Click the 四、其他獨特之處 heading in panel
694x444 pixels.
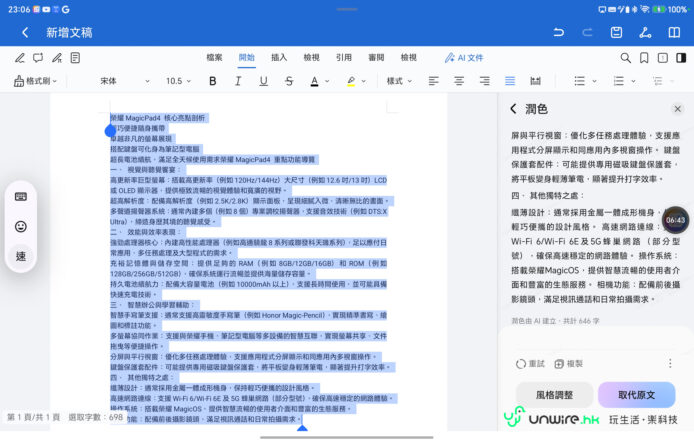tap(548, 195)
